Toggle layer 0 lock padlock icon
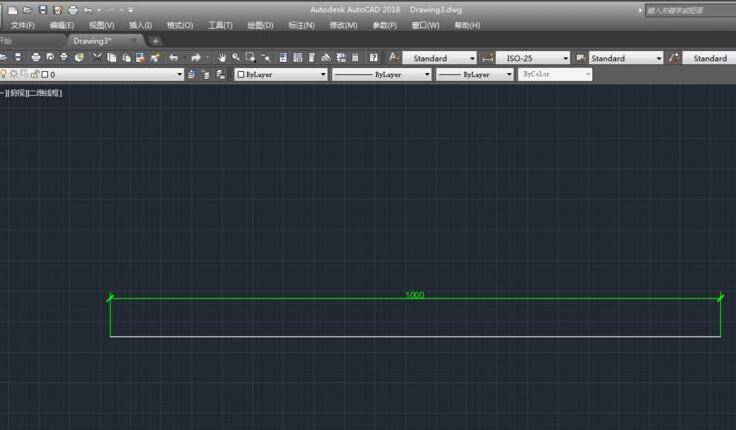The image size is (736, 430). (x=34, y=74)
